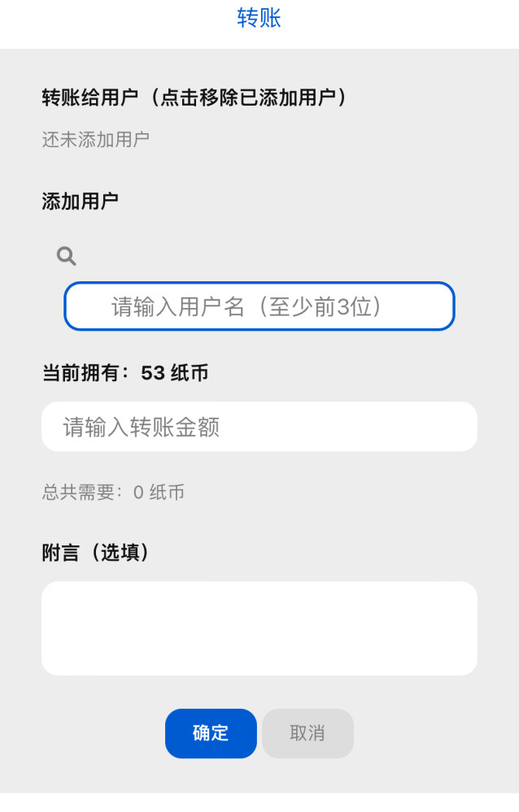Cancel the transfer with 取消 button
This screenshot has width=519, height=812.
point(308,733)
